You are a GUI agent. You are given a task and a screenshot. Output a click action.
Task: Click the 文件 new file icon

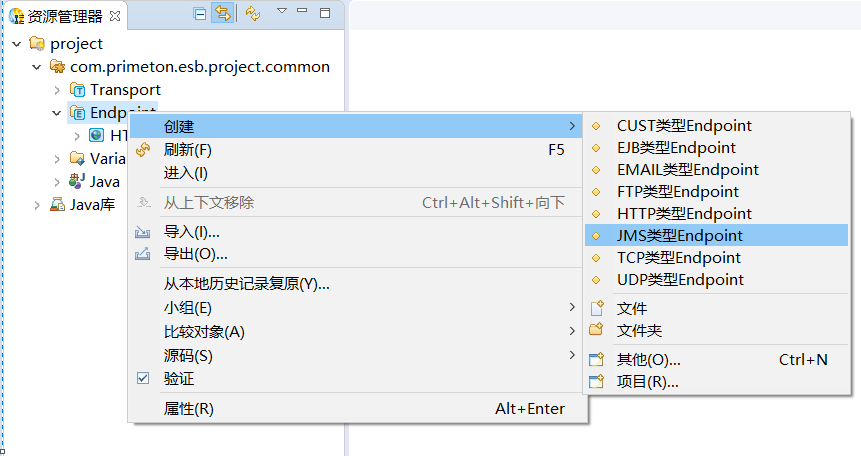tap(597, 308)
